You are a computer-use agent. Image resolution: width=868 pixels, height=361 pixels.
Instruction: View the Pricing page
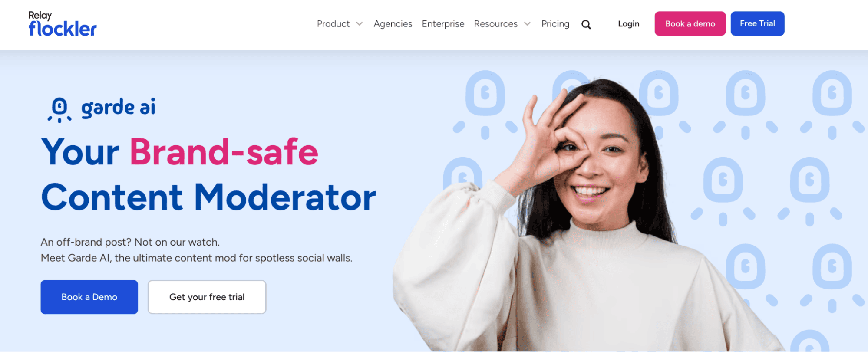[x=555, y=24]
